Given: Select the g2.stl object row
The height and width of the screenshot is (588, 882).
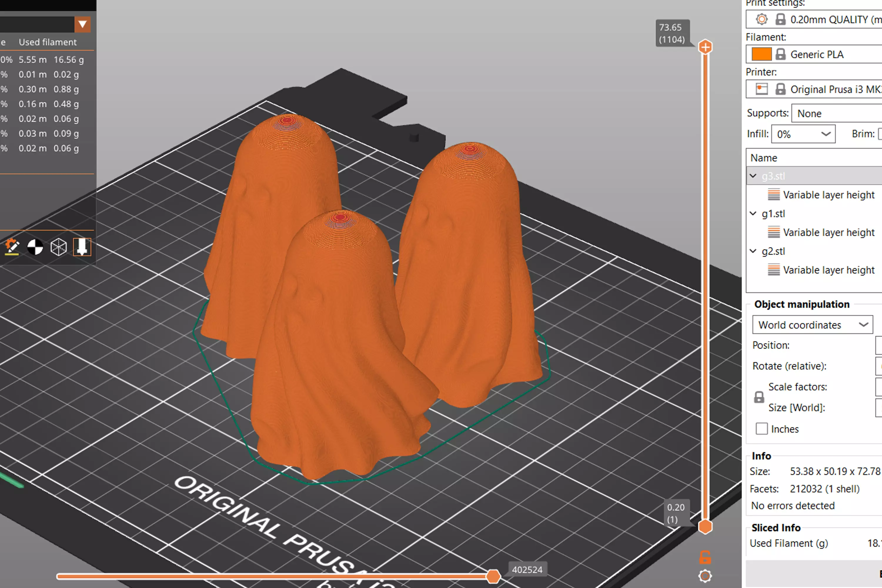Looking at the screenshot, I should (x=814, y=251).
